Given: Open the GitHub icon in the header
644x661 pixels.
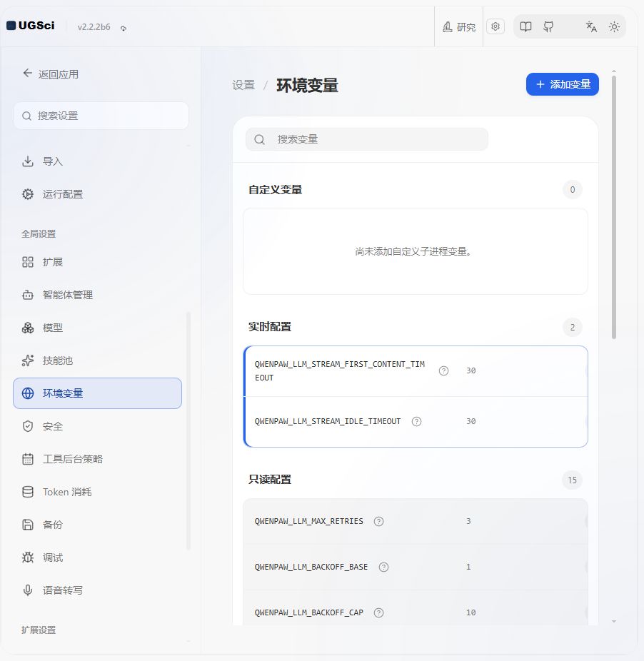Looking at the screenshot, I should (x=548, y=26).
